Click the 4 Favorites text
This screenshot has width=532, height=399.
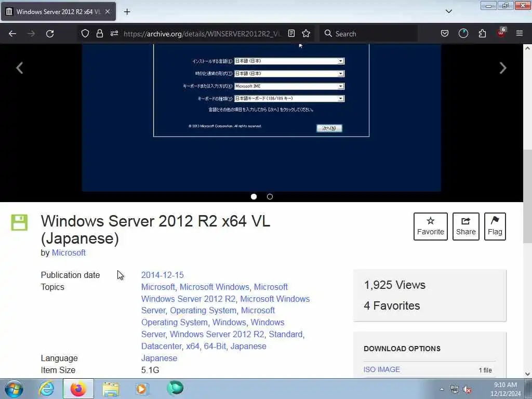pyautogui.click(x=392, y=305)
